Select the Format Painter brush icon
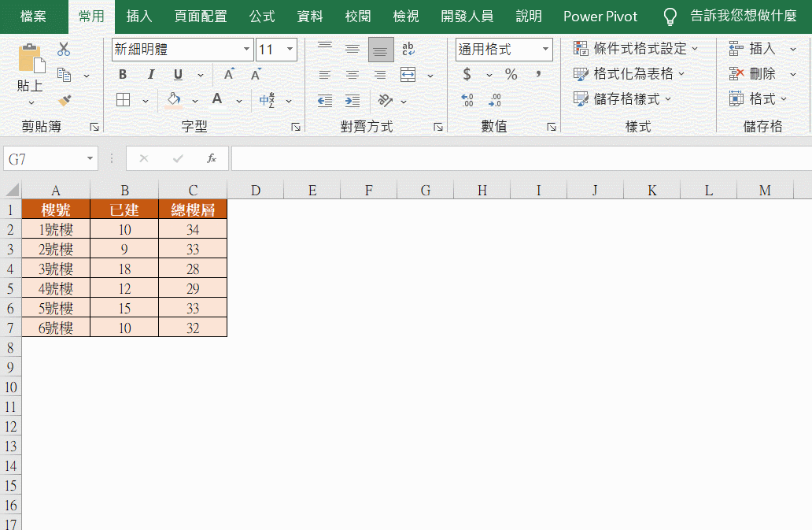This screenshot has height=530, width=812. click(65, 101)
